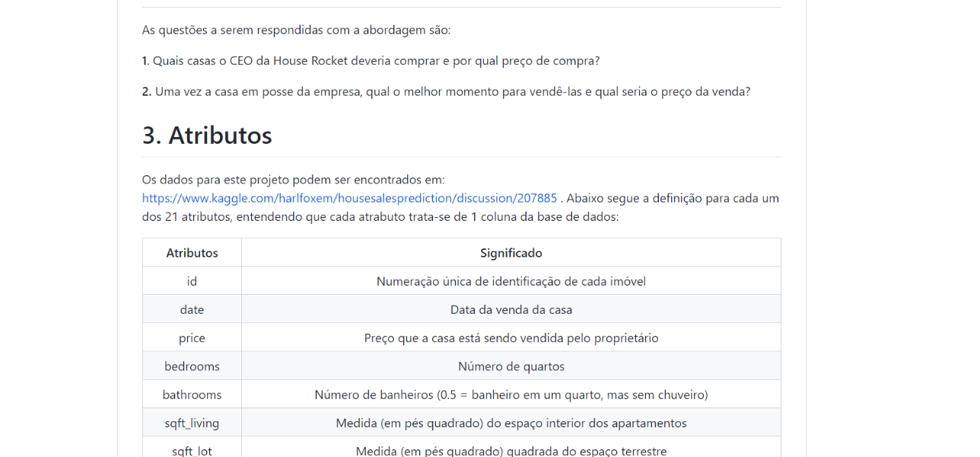Image resolution: width=980 pixels, height=457 pixels.
Task: Select the "Significado" column header
Action: point(511,253)
